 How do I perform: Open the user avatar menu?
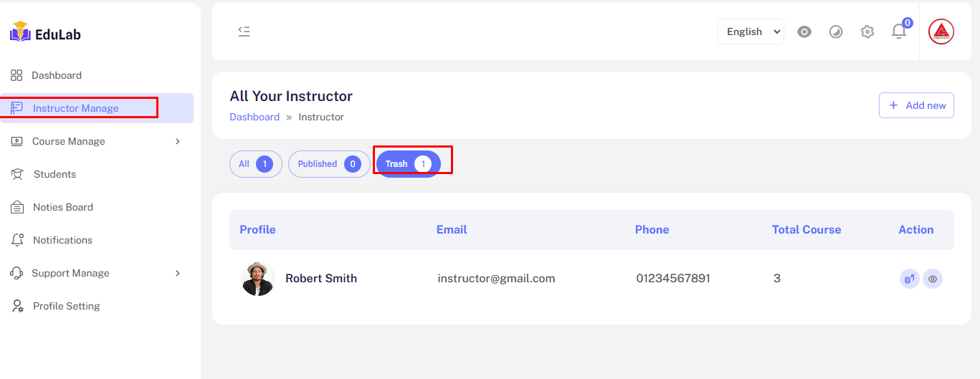pyautogui.click(x=941, y=32)
